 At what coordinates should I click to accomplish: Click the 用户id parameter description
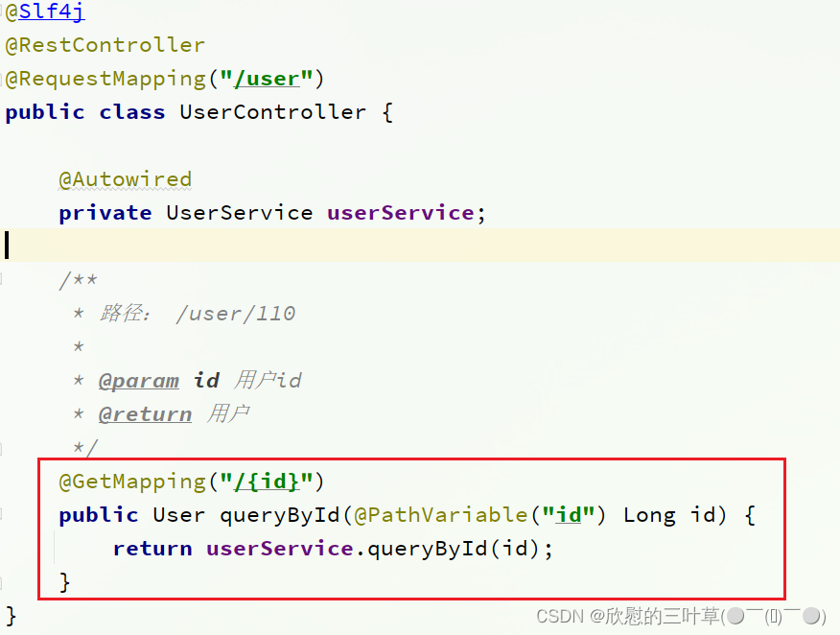tap(268, 381)
